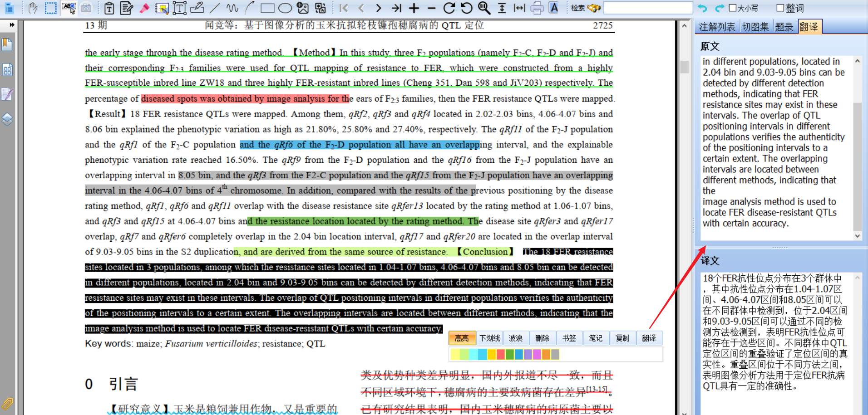The image size is (868, 415).
Task: Open the magnifier zoom tool
Action: tap(484, 8)
